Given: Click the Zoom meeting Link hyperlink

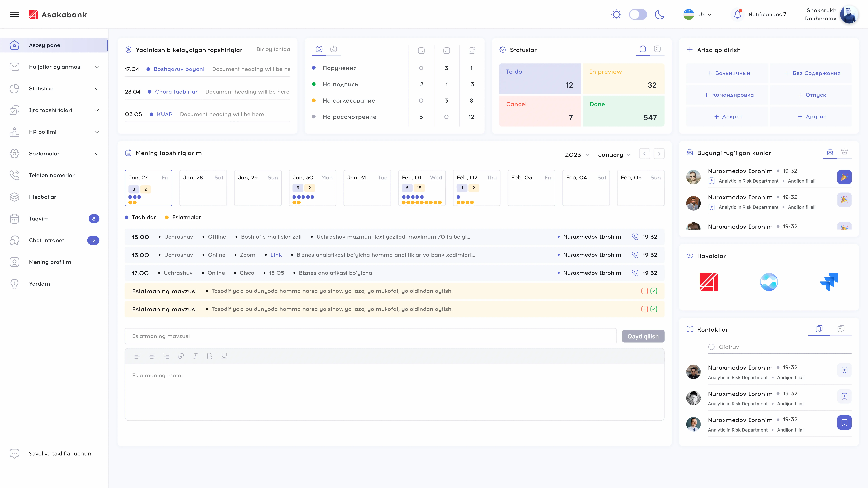Looking at the screenshot, I should (276, 255).
